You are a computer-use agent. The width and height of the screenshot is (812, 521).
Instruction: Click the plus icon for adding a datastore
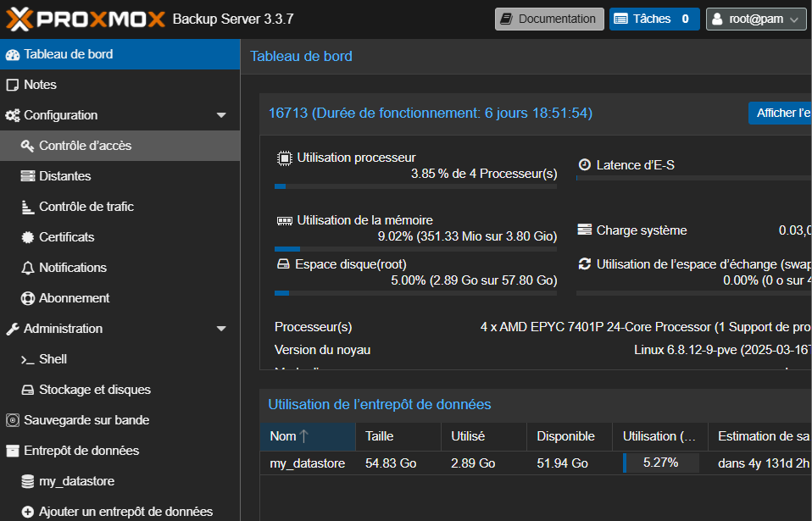[27, 513]
